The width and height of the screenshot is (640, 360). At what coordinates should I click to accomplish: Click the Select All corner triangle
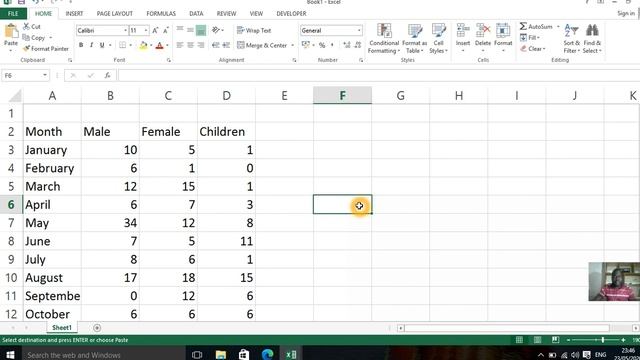15,96
